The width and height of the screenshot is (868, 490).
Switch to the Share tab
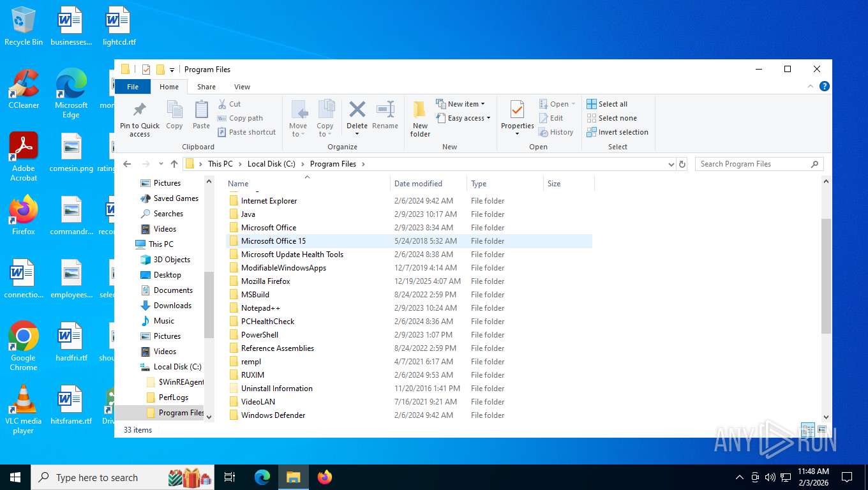point(206,87)
